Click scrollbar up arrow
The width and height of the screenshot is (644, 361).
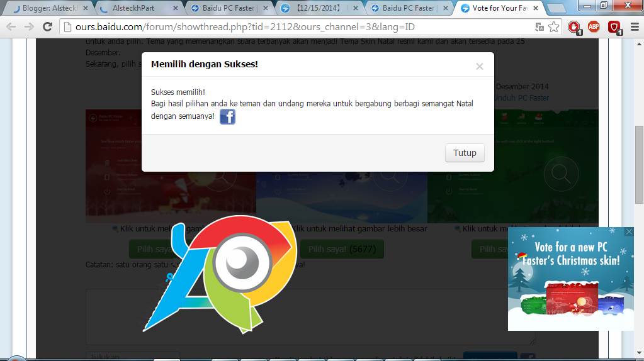click(639, 44)
